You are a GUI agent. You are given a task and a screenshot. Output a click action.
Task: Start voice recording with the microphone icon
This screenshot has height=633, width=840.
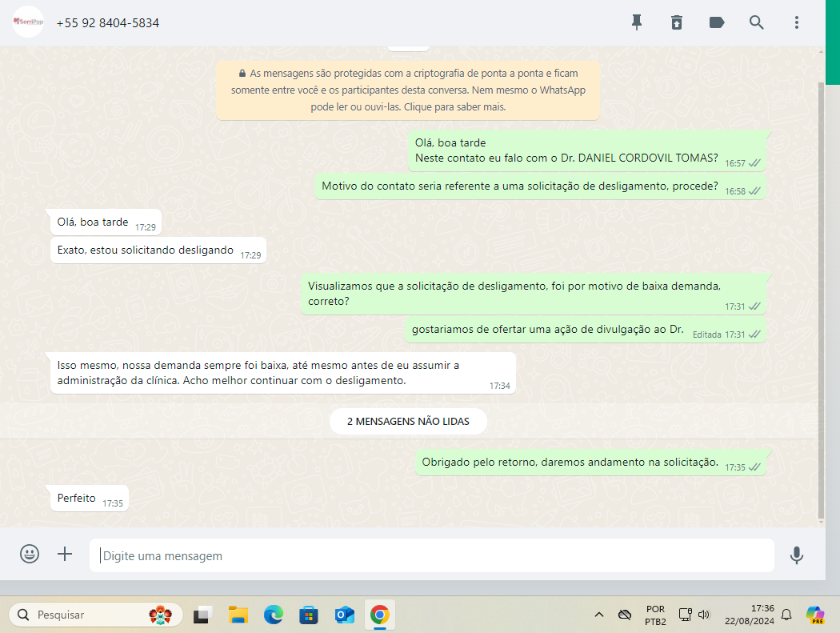point(797,555)
